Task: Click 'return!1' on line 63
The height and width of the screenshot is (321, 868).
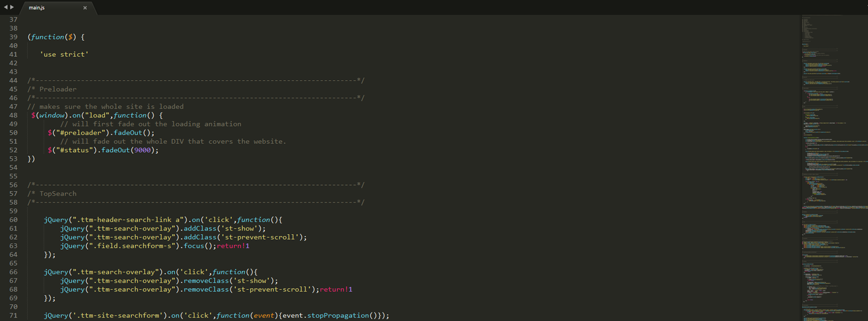Action: pyautogui.click(x=233, y=246)
